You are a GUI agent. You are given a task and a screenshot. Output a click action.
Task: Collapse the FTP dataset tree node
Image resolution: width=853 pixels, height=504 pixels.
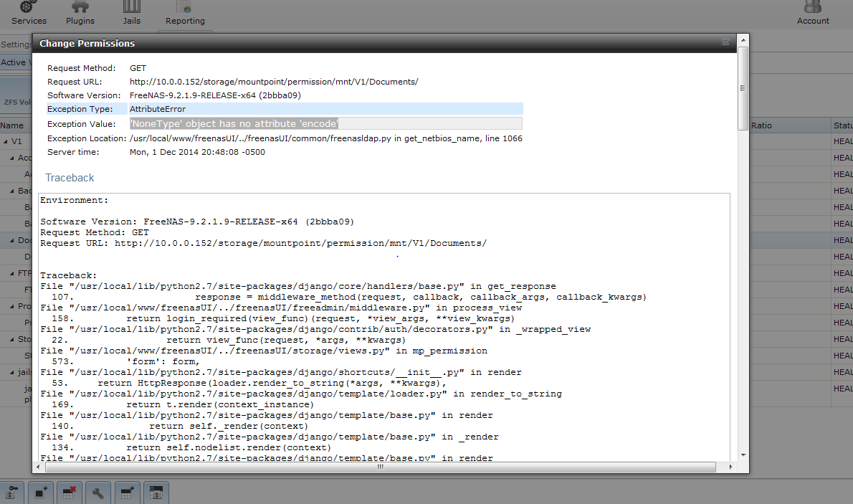[12, 273]
